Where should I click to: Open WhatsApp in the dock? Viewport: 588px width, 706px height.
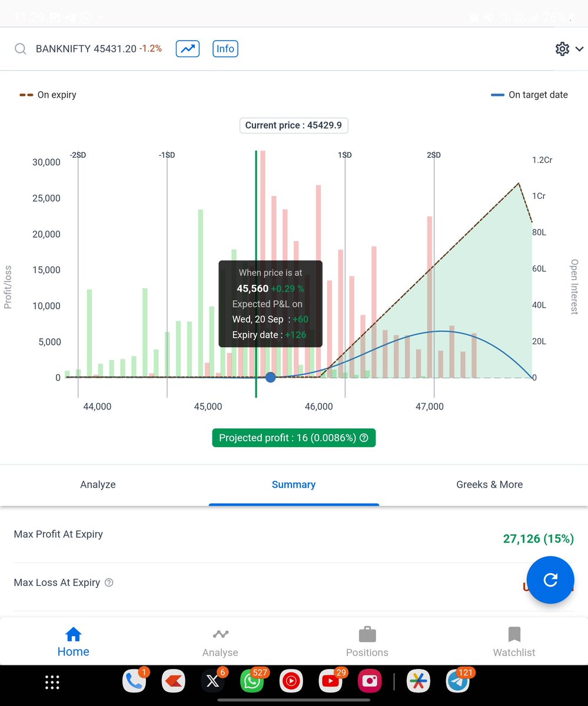pos(252,681)
